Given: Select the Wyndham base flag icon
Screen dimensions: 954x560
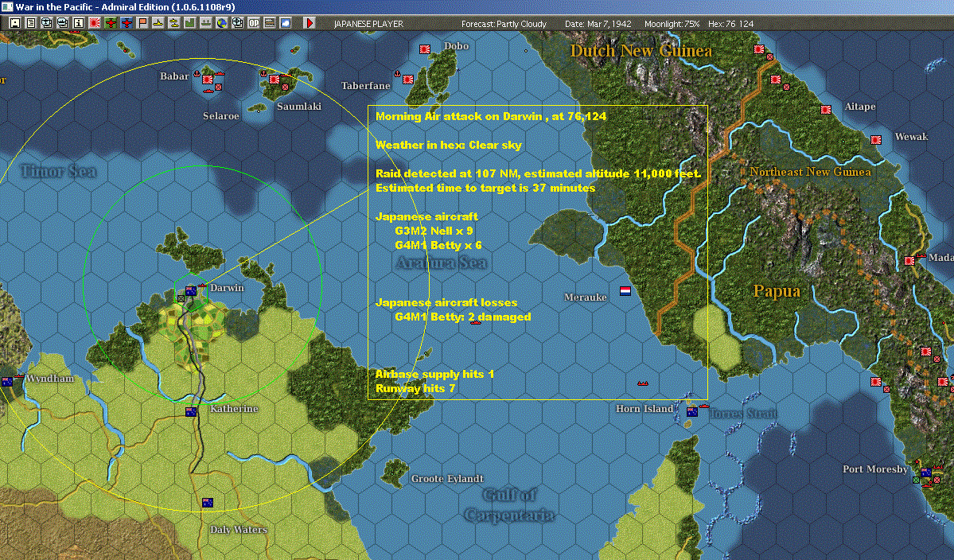Looking at the screenshot, I should pos(7,382).
